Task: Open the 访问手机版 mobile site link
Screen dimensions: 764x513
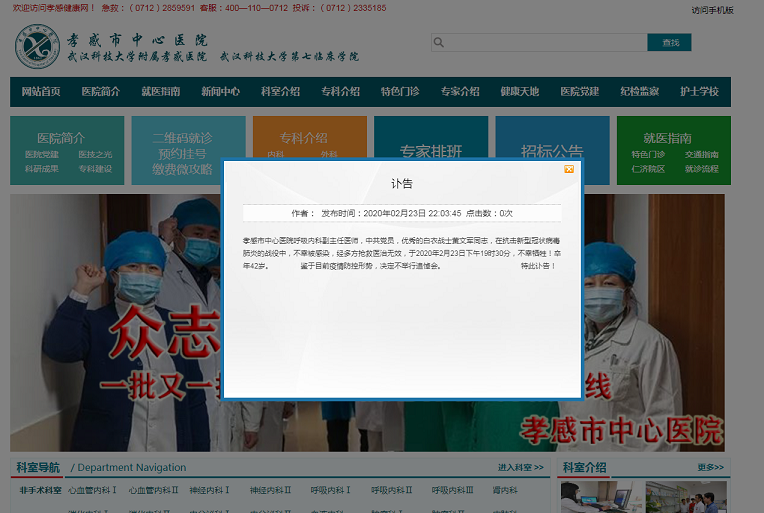Action: (712, 10)
